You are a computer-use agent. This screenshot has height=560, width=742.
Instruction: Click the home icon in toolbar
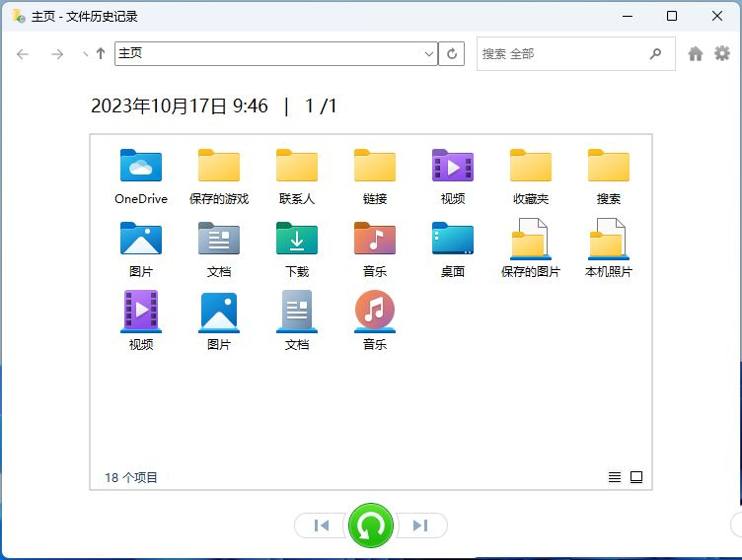[696, 53]
